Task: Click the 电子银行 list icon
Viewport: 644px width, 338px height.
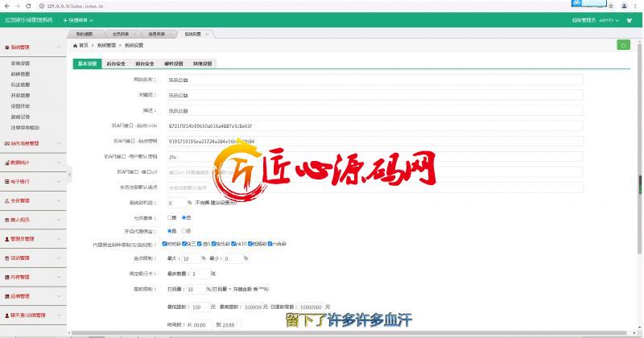Action: [x=7, y=182]
